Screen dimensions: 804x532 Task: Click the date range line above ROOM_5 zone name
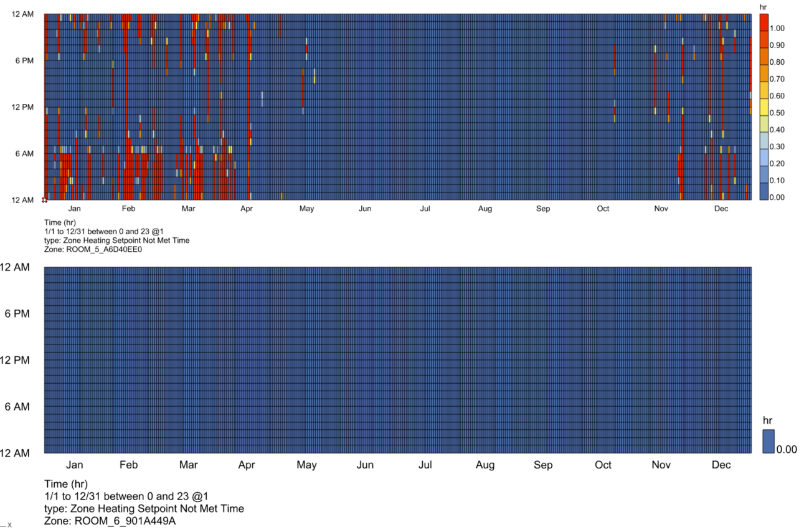tap(104, 231)
